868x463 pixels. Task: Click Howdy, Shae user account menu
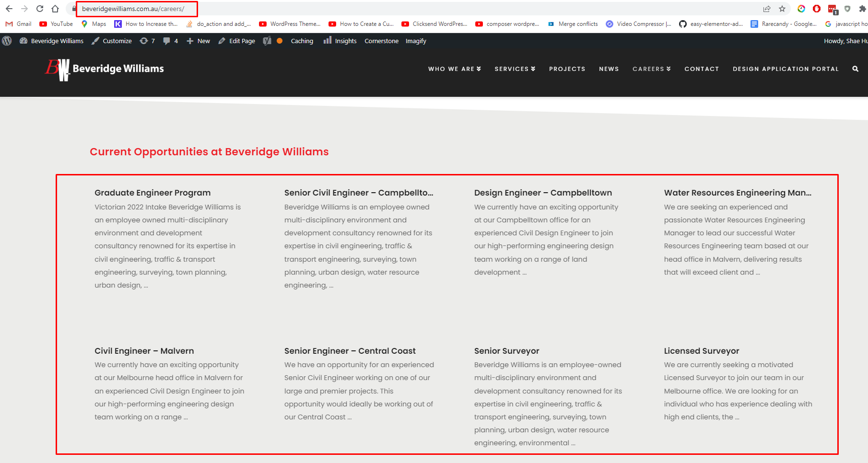(845, 41)
